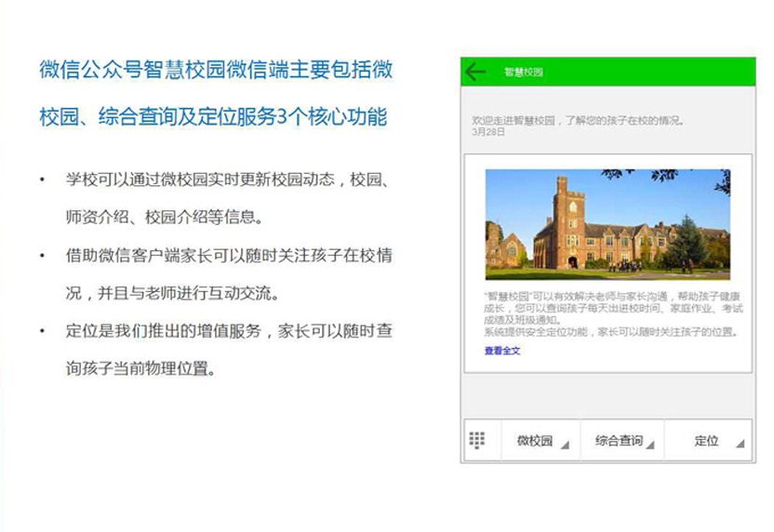Click line 师资介绍、校园介绍等信息
The width and height of the screenshot is (774, 532).
click(x=165, y=217)
